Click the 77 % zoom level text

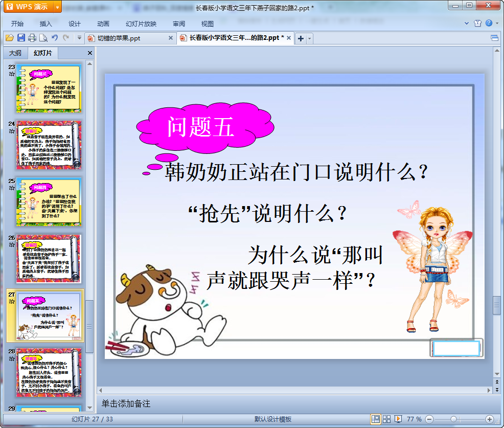point(414,419)
